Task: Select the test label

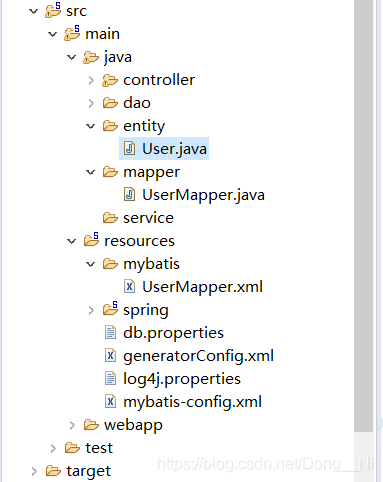Action: point(99,448)
